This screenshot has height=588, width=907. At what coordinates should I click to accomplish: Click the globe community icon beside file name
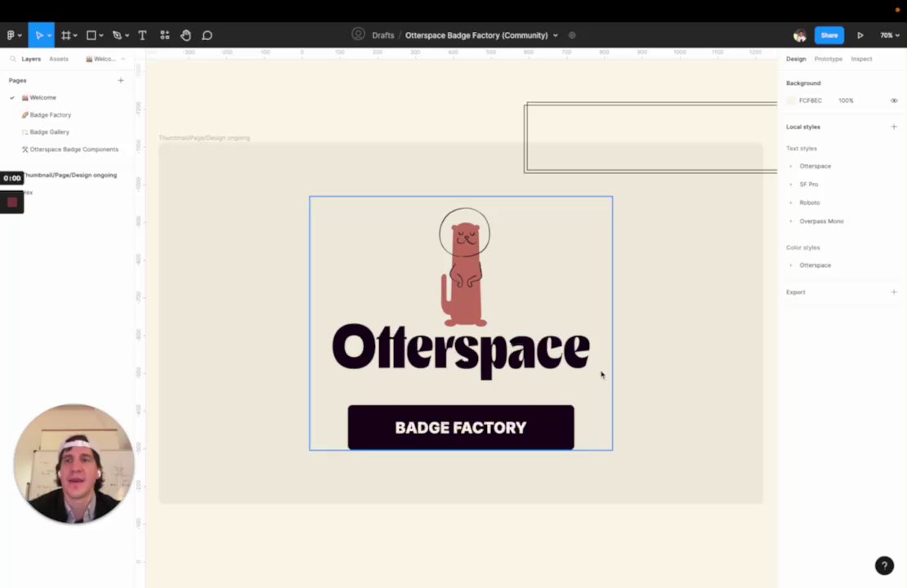pyautogui.click(x=572, y=35)
